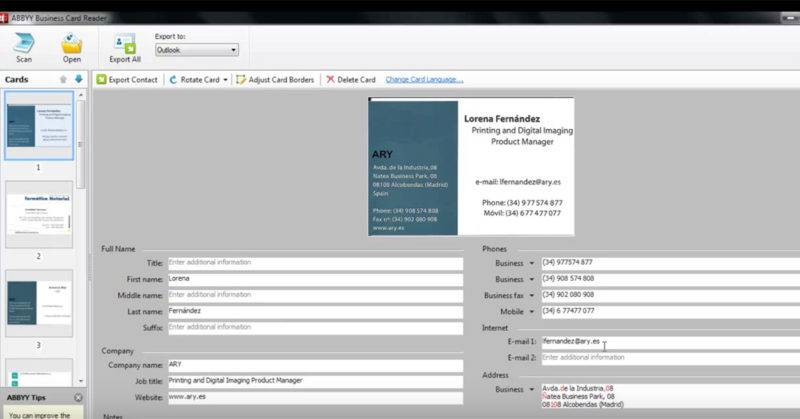Image resolution: width=800 pixels, height=419 pixels.
Task: Open Rotate Card dropdown arrow
Action: click(x=225, y=80)
